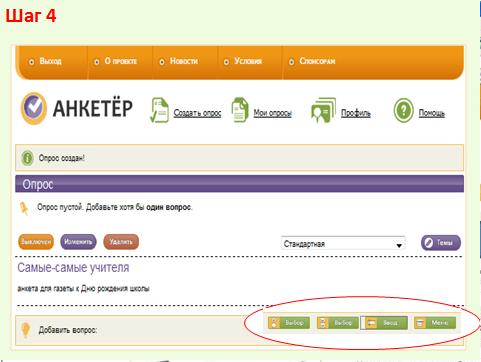Click the lightbulb icon by Добавить вопрос
Viewport: 481px width, 362px height.
coord(25,330)
